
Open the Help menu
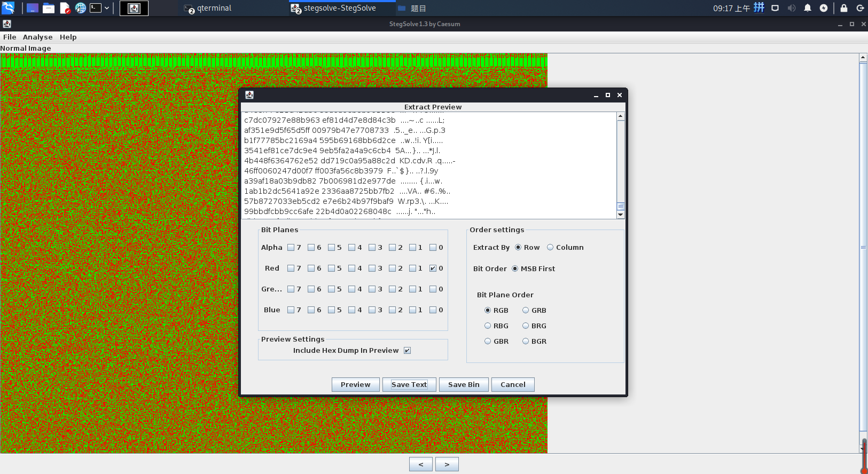click(x=68, y=37)
